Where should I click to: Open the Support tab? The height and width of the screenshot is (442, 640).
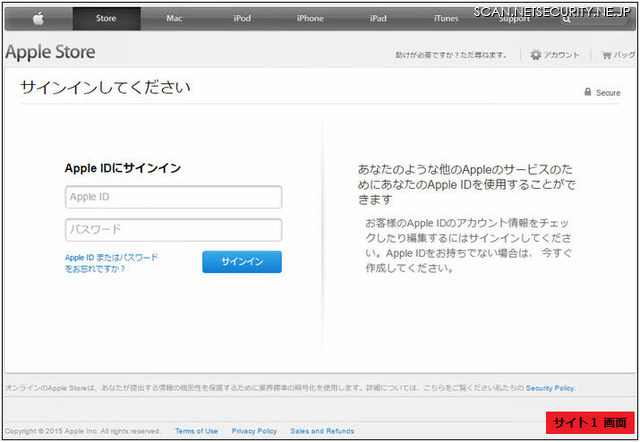pos(514,19)
